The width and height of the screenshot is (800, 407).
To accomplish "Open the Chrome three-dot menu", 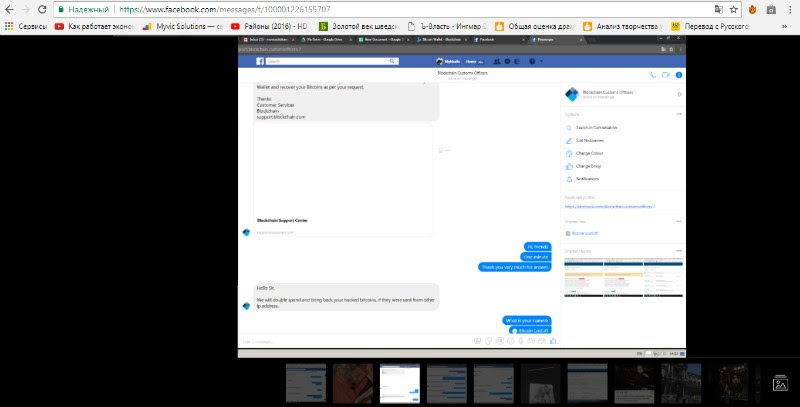I will [790, 9].
